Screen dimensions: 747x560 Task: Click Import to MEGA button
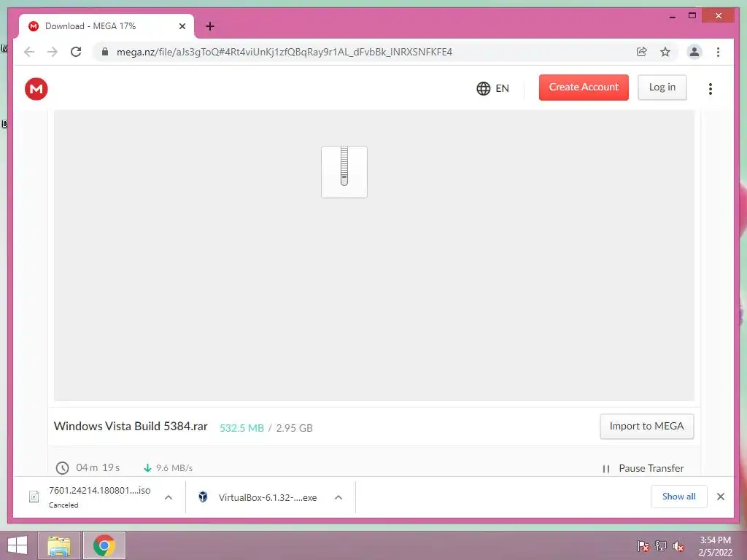(646, 426)
